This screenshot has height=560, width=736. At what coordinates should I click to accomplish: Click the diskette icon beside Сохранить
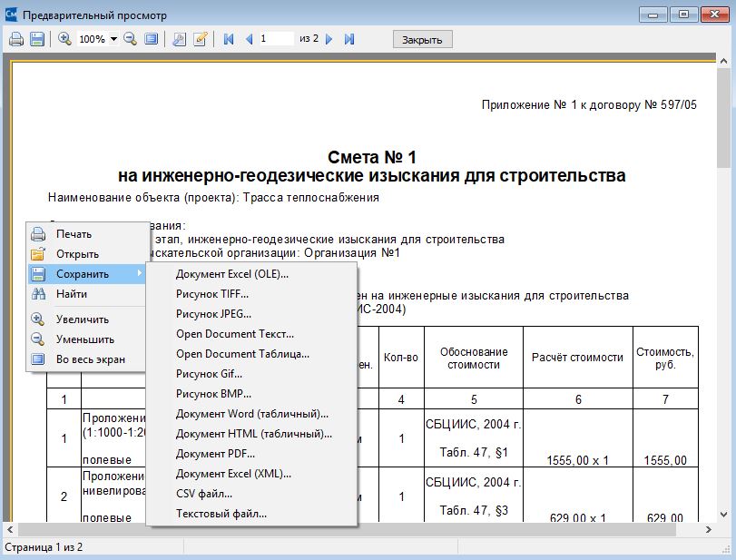(38, 274)
